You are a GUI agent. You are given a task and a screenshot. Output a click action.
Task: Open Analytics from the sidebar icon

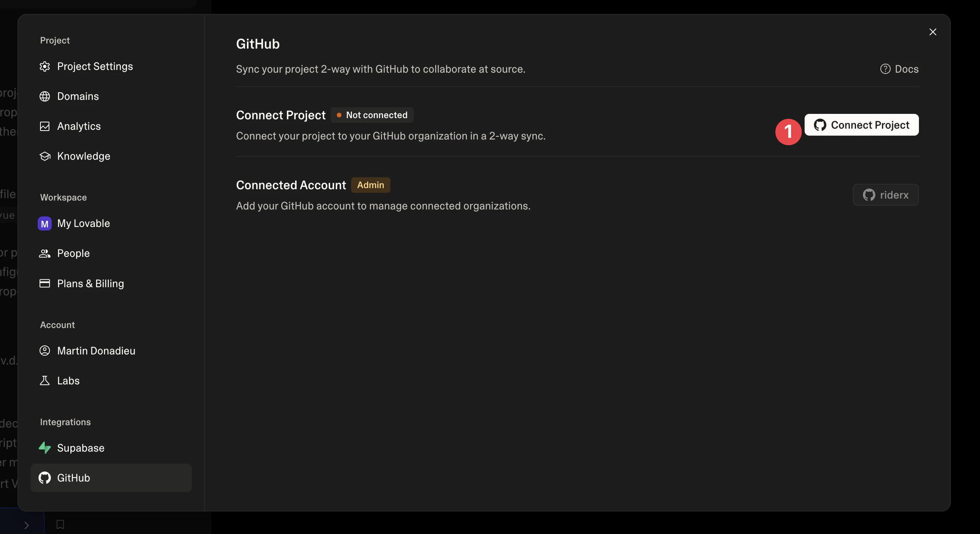[45, 126]
